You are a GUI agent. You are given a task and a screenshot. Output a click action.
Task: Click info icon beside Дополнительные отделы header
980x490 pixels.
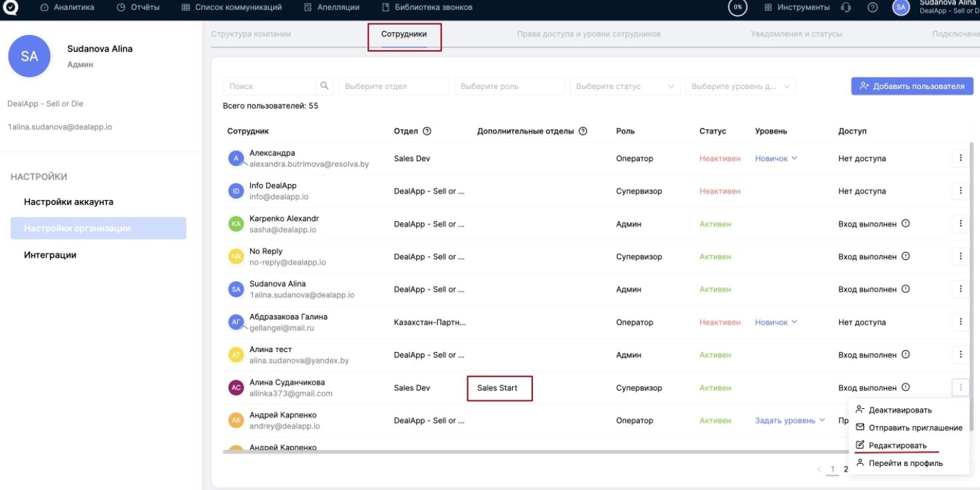(x=582, y=131)
